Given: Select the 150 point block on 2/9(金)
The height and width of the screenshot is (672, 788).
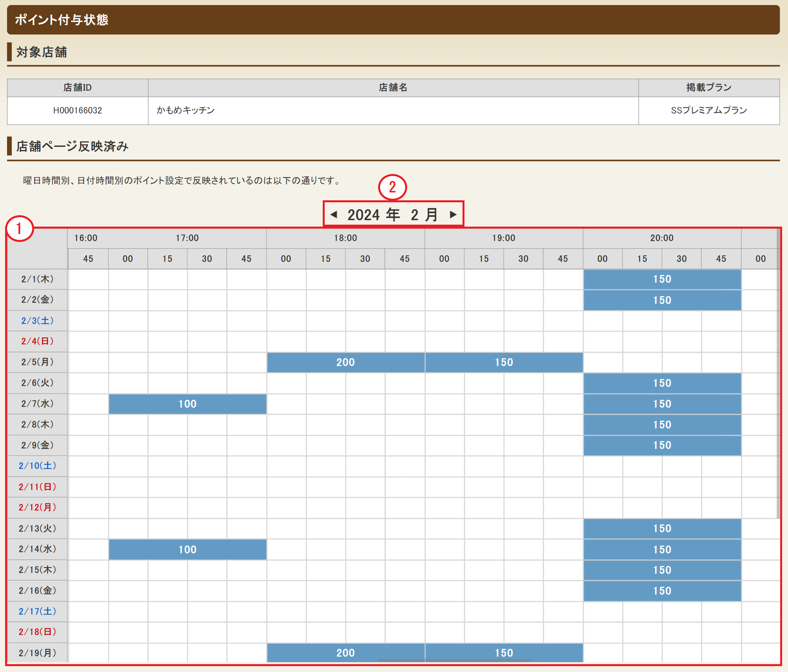Looking at the screenshot, I should (662, 445).
